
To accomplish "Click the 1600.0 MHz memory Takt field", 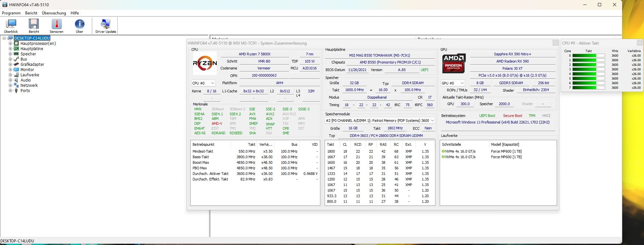I will pos(354,90).
